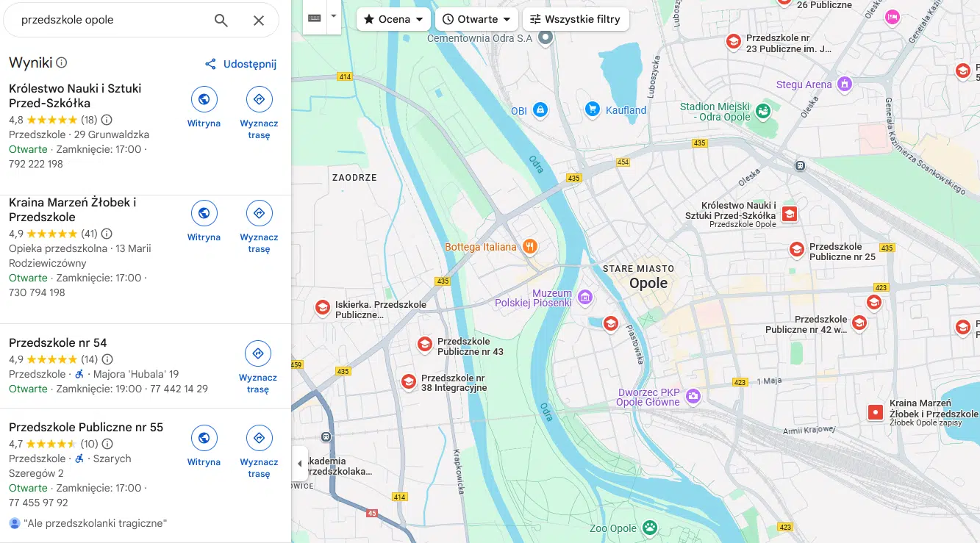Click Wyznacz trasę for Przedszkole Publiczne nr 55
This screenshot has width=980, height=543.
click(x=259, y=452)
